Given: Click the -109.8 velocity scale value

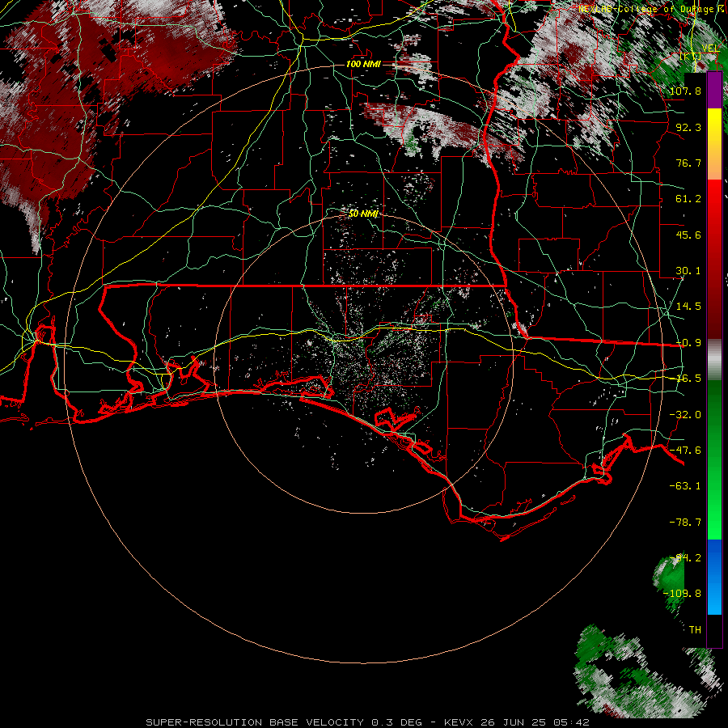Looking at the screenshot, I should point(683,594).
